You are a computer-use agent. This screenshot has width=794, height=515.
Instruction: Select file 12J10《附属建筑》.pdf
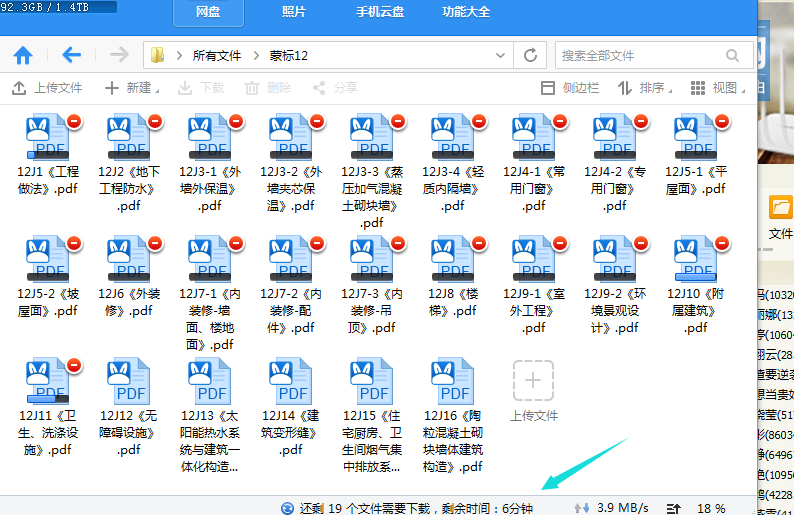pos(696,285)
